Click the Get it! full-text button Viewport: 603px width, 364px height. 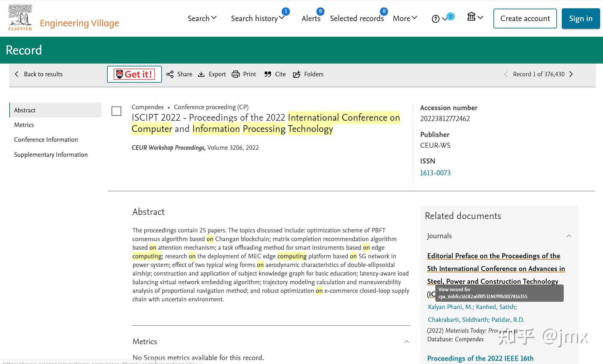pos(134,74)
